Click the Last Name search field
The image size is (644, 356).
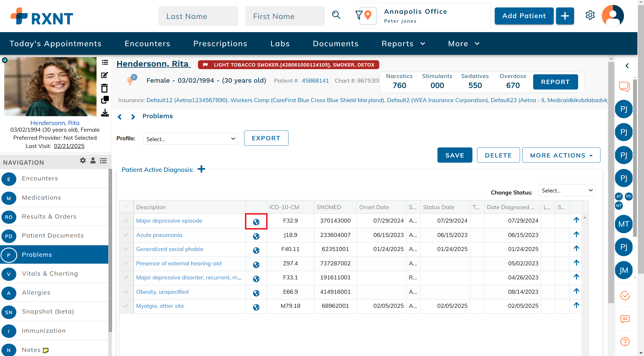click(x=198, y=16)
